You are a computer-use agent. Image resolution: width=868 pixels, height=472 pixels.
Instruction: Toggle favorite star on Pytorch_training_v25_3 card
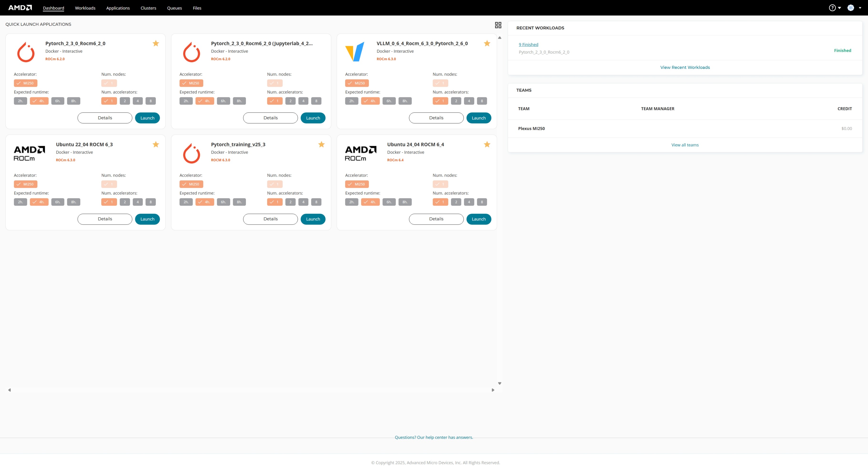[x=322, y=144]
